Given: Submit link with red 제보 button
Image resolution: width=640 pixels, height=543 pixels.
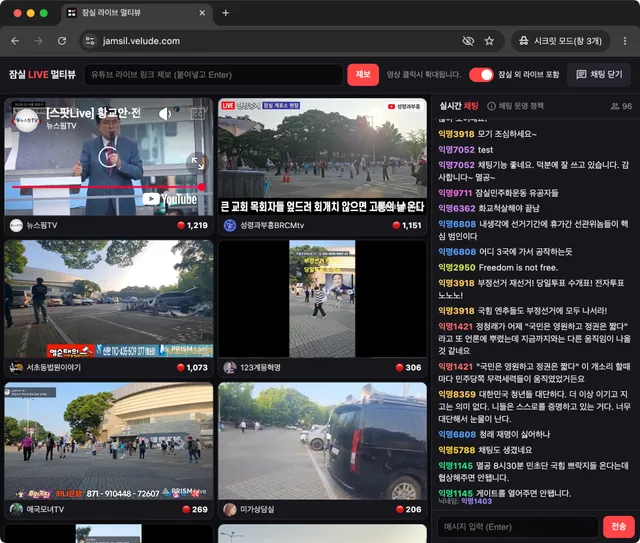Looking at the screenshot, I should coord(363,74).
